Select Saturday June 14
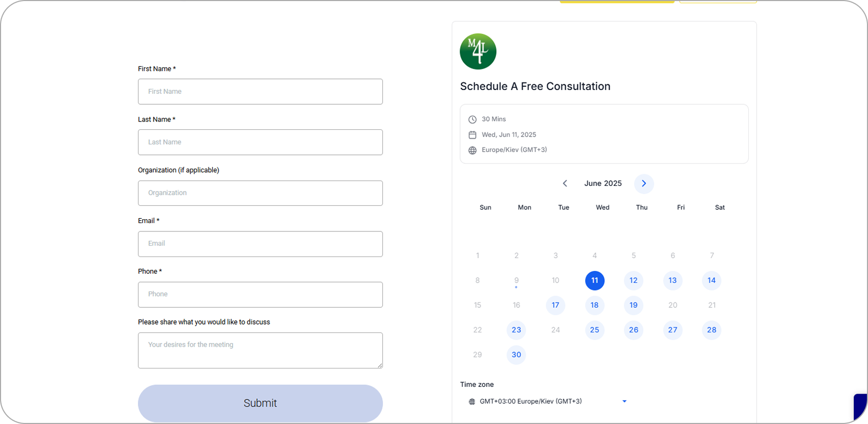 (x=712, y=281)
